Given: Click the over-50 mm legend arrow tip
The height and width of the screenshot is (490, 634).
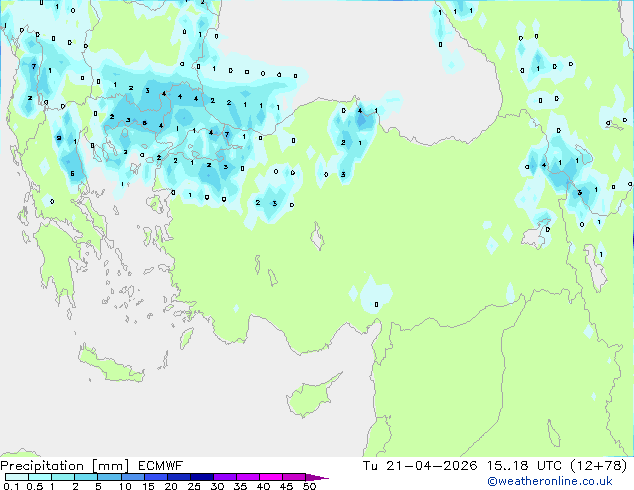Looking at the screenshot, I should pos(317,477).
